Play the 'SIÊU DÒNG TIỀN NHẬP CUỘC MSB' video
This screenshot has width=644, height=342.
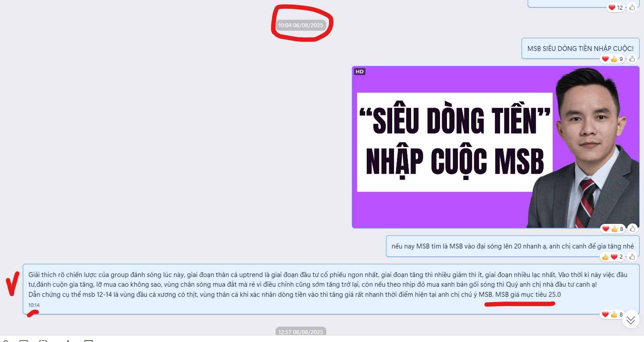495,147
